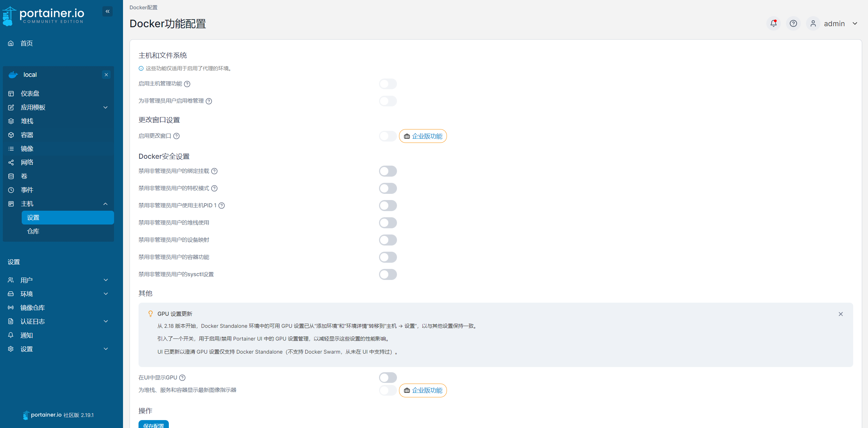This screenshot has height=428, width=868.
Task: Close the local environment with X icon
Action: (106, 75)
